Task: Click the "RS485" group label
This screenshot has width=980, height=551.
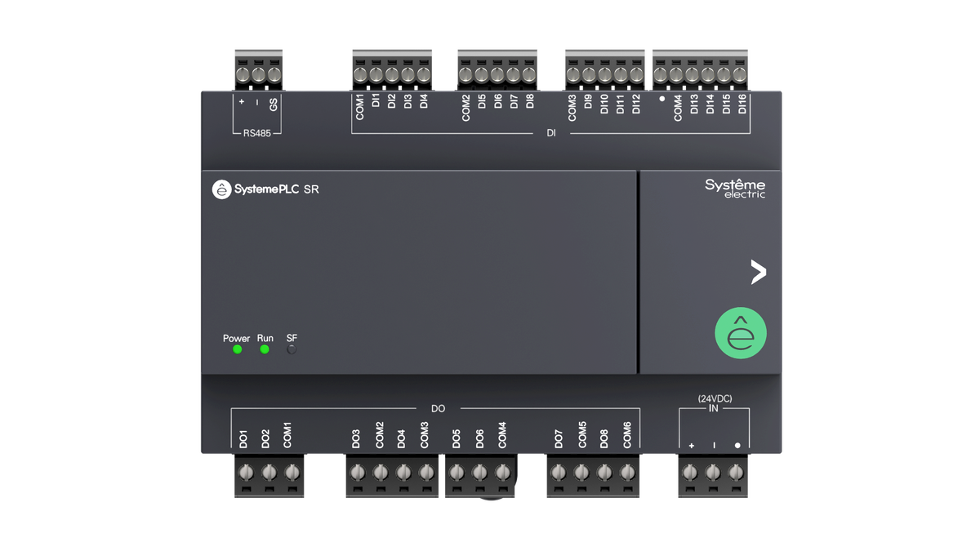Action: [x=257, y=133]
